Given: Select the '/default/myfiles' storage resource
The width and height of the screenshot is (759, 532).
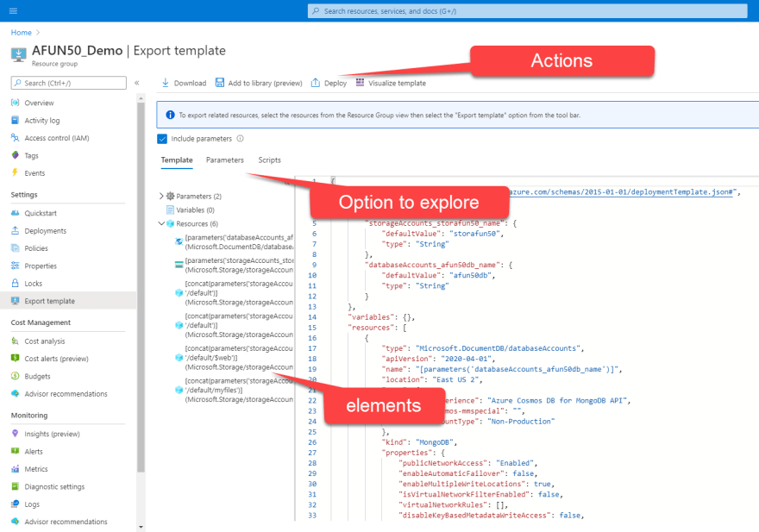Looking at the screenshot, I should (239, 391).
